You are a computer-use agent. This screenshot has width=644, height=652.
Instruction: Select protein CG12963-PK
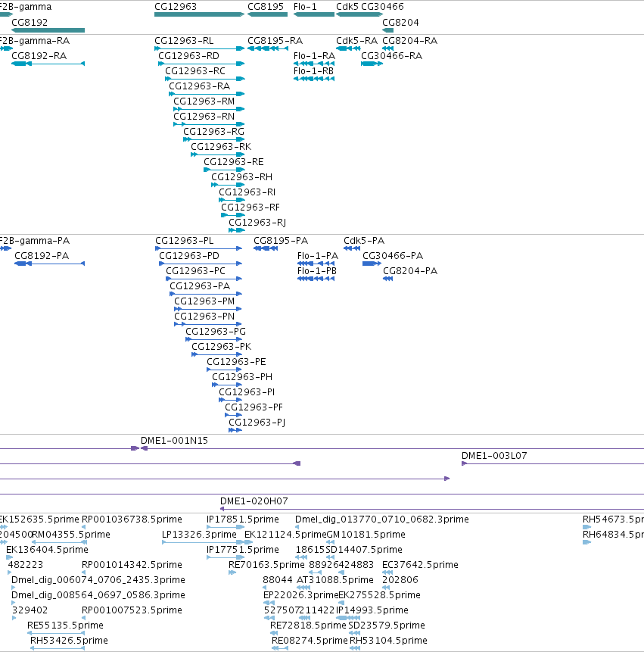coord(216,354)
